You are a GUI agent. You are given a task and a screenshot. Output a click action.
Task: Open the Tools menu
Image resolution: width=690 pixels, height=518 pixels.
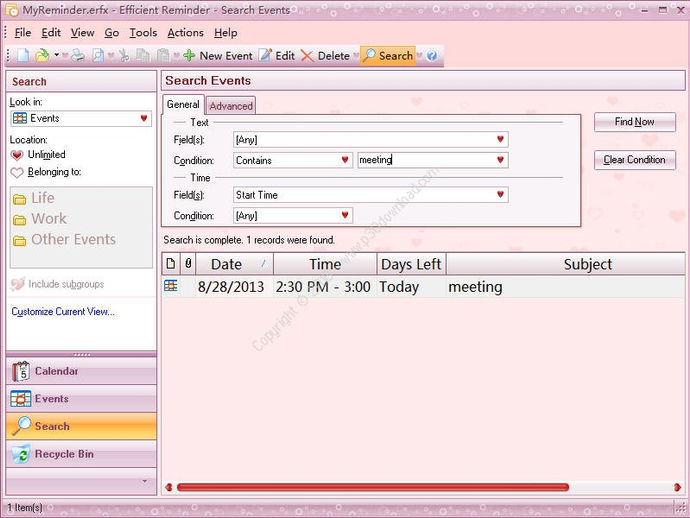(x=143, y=33)
